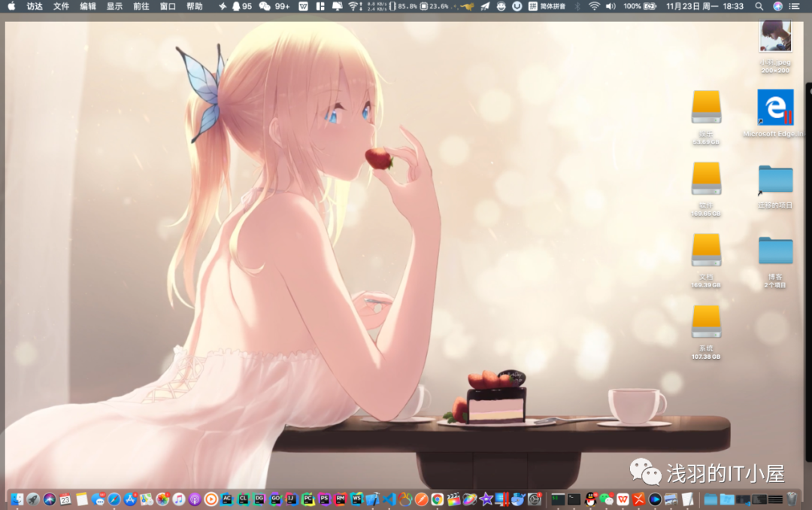Open 显示 menu
Screen dimensions: 812x510
pos(114,6)
